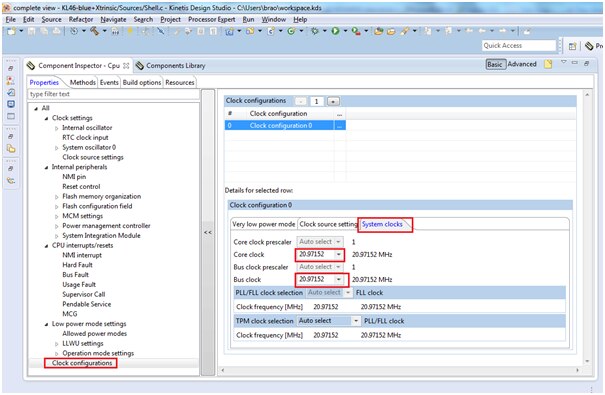Image resolution: width=605 pixels, height=395 pixels.
Task: Open the Bus clock prescaler dropdown
Action: pos(338,267)
